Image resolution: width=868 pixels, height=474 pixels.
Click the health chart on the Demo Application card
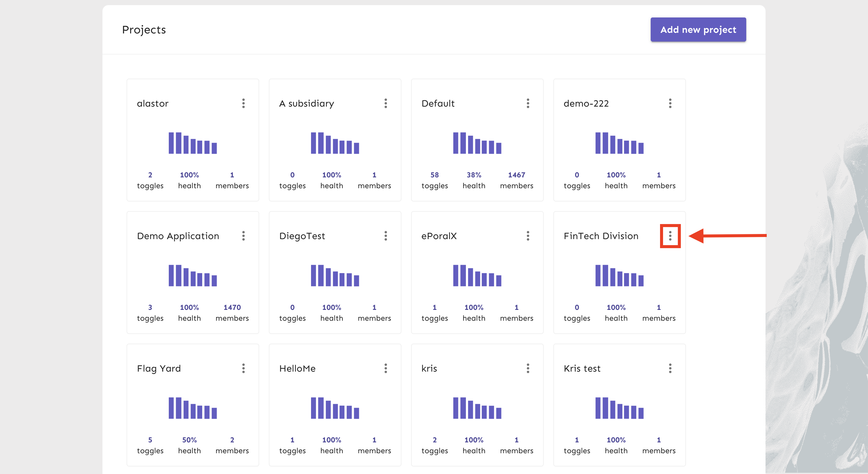point(193,275)
